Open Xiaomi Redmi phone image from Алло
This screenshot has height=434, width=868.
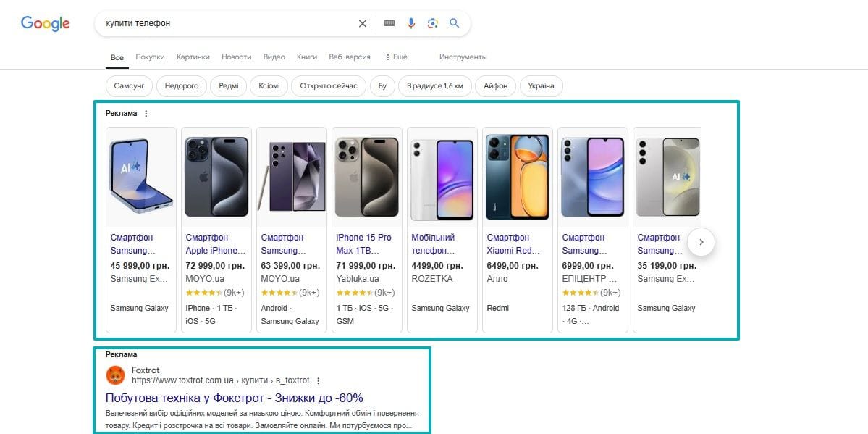(x=518, y=178)
